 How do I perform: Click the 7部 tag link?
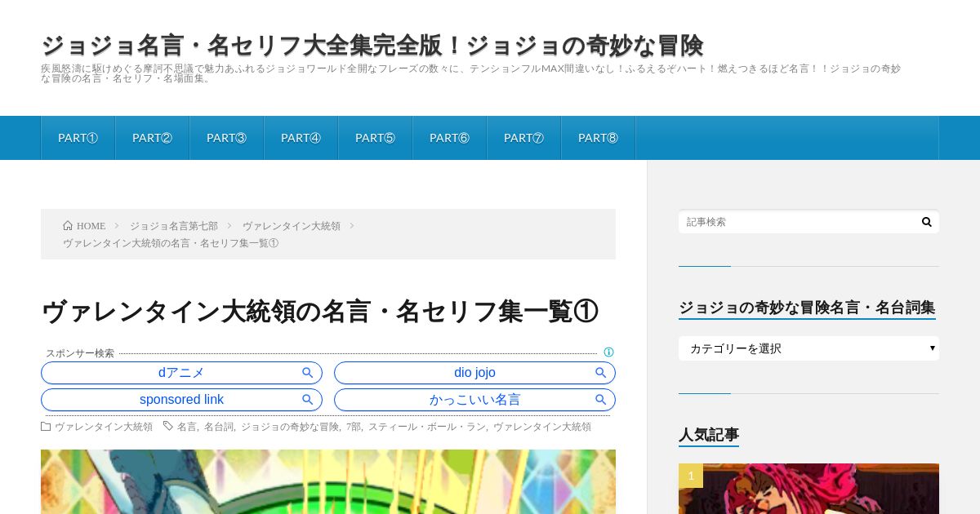pyautogui.click(x=354, y=427)
